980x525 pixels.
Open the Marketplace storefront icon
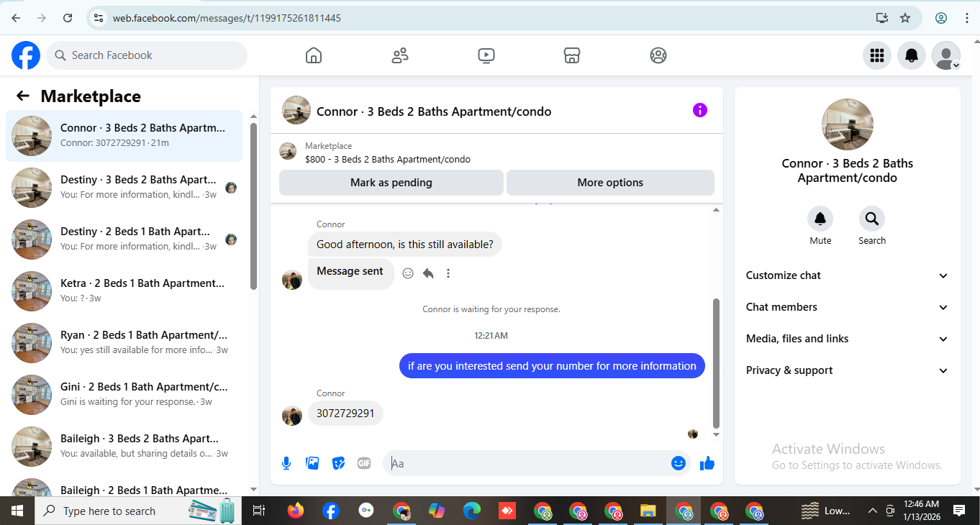coord(572,55)
